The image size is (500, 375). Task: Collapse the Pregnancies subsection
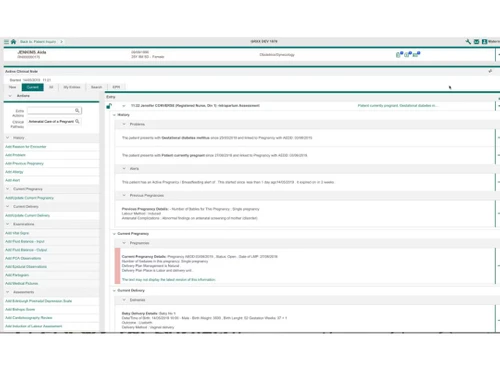124,243
